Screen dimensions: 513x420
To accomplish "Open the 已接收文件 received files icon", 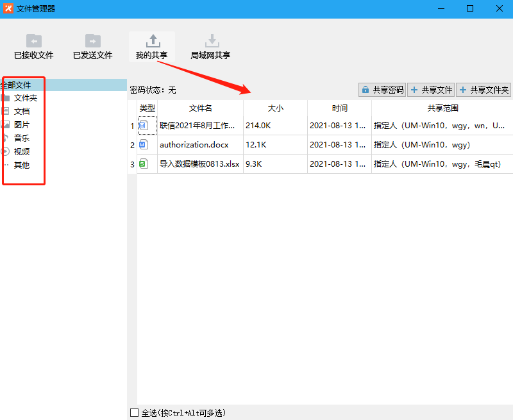I will click(34, 41).
